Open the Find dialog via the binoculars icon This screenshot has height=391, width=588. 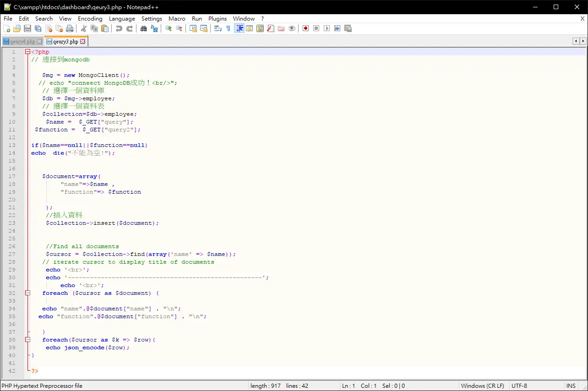[x=143, y=28]
